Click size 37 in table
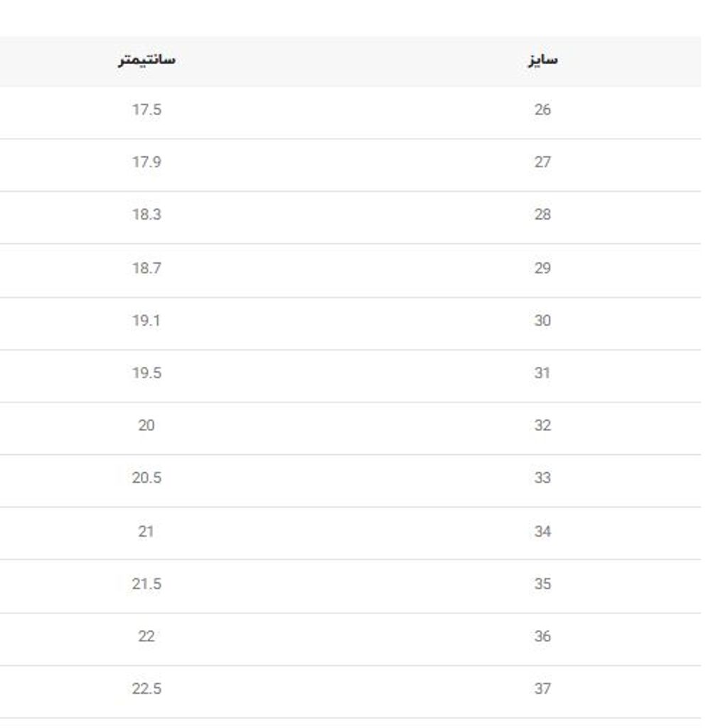This screenshot has width=728, height=728. (542, 688)
